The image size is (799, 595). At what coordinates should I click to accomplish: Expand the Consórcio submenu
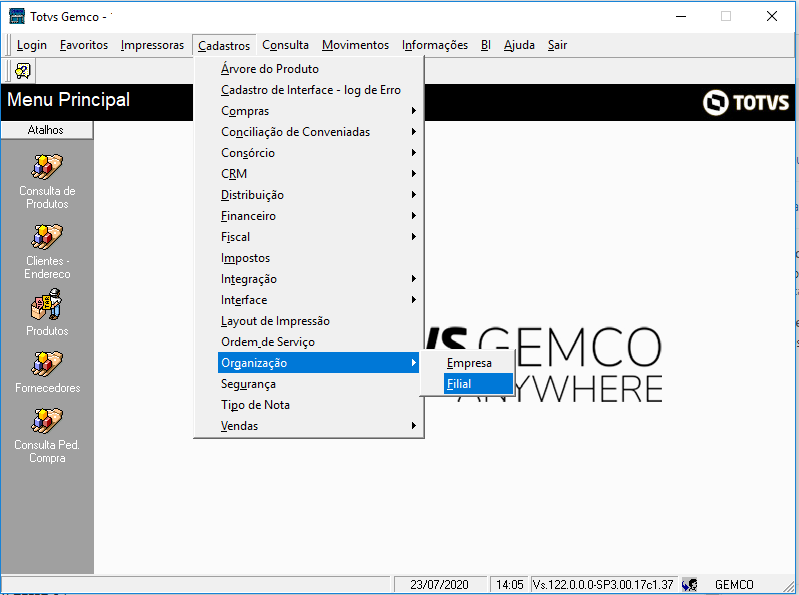coord(318,153)
